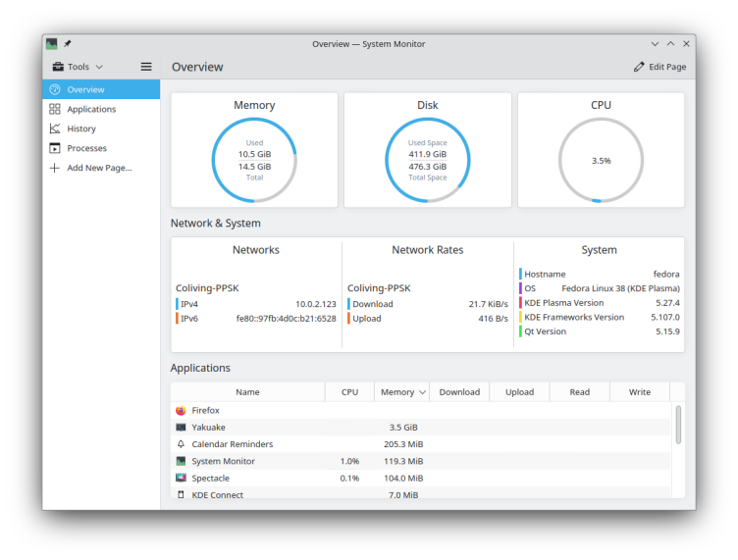This screenshot has height=560, width=738.
Task: Sort by the Download column header
Action: pos(459,392)
